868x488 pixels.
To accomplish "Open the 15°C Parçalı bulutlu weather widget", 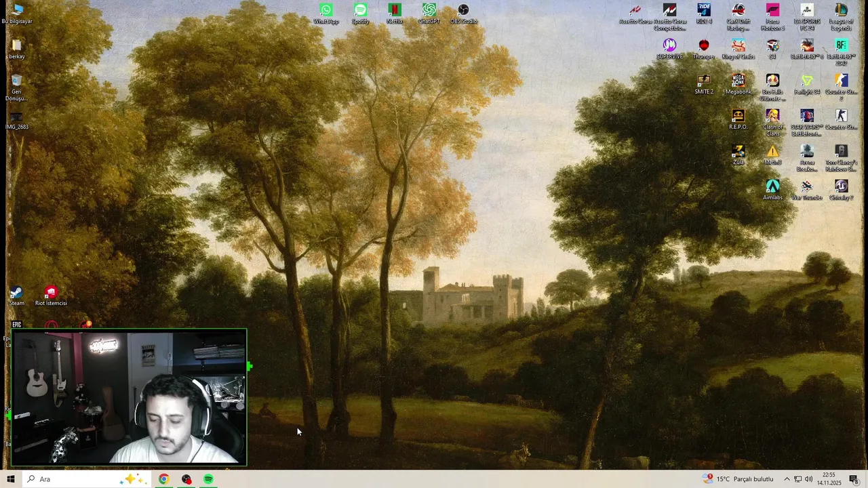I will pyautogui.click(x=739, y=479).
